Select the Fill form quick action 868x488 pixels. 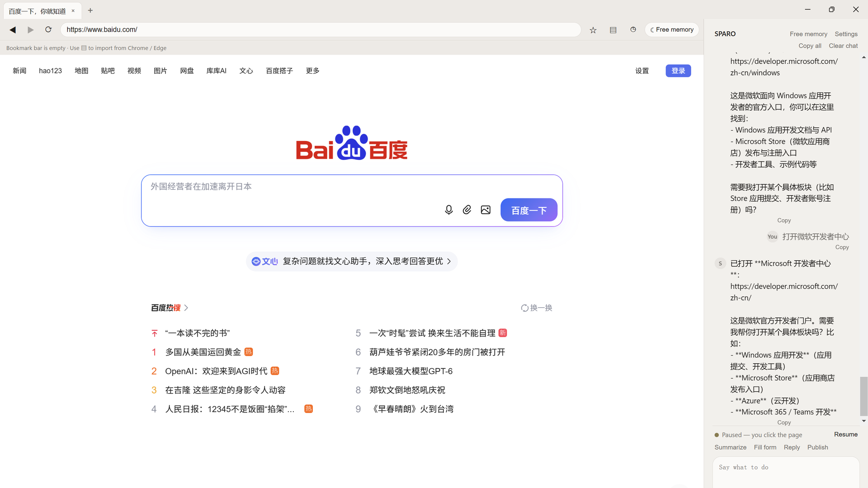tap(765, 447)
